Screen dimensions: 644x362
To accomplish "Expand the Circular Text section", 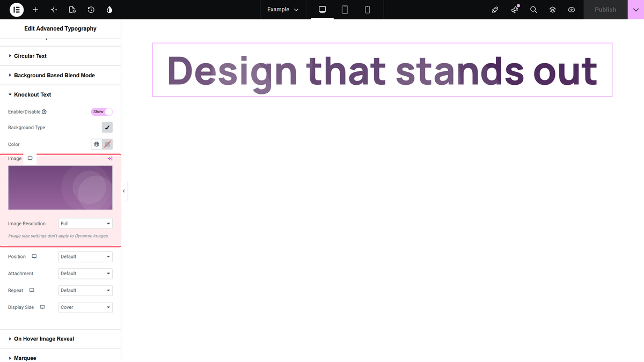I will (x=61, y=56).
